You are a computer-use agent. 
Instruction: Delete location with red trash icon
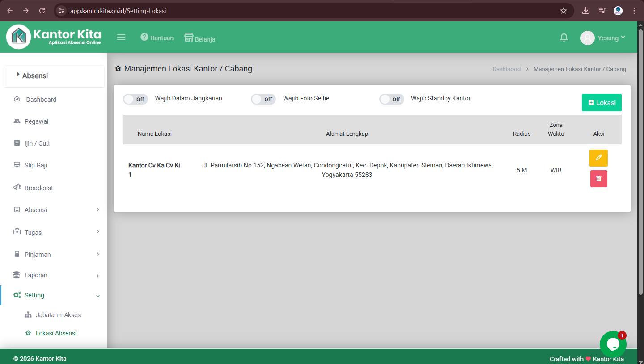598,179
